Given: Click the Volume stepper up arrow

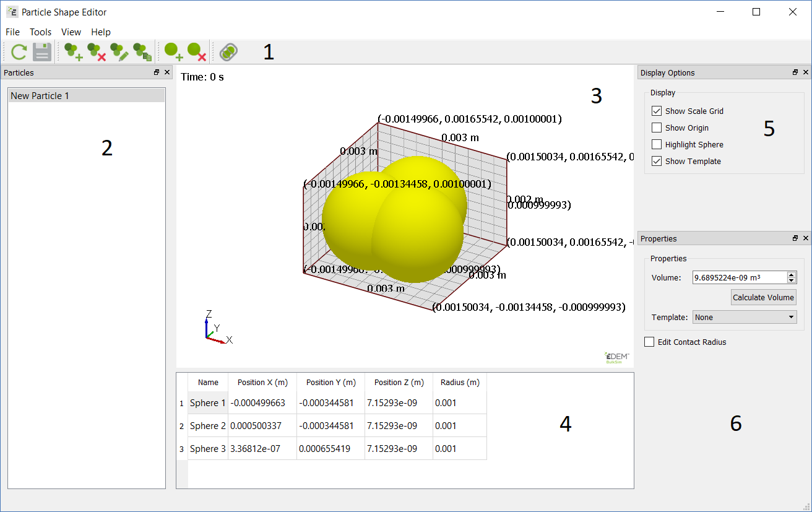Looking at the screenshot, I should pyautogui.click(x=791, y=274).
